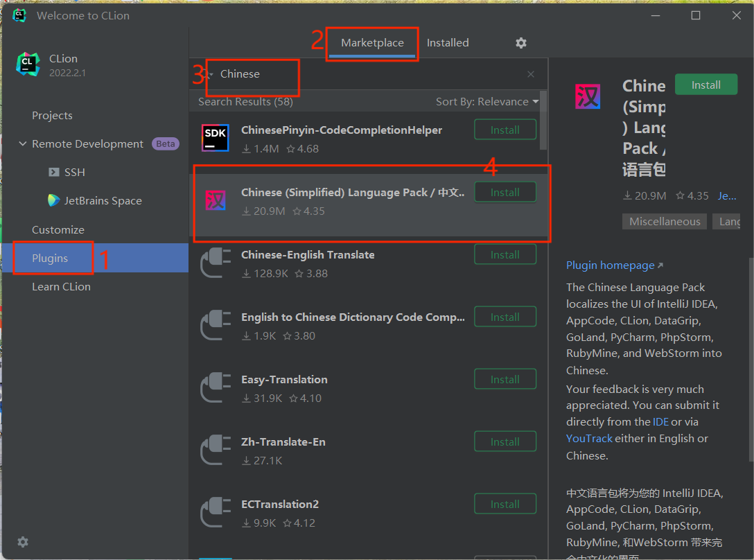The height and width of the screenshot is (560, 754).
Task: Clear the search field with the X icon
Action: point(531,74)
